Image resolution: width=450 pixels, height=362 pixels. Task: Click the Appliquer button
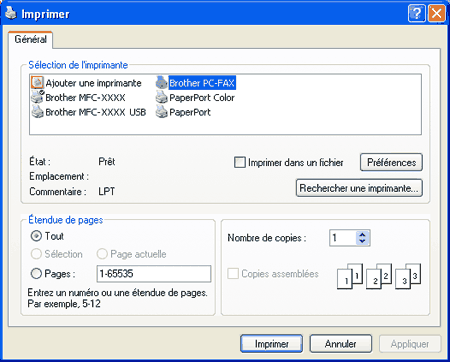point(410,344)
